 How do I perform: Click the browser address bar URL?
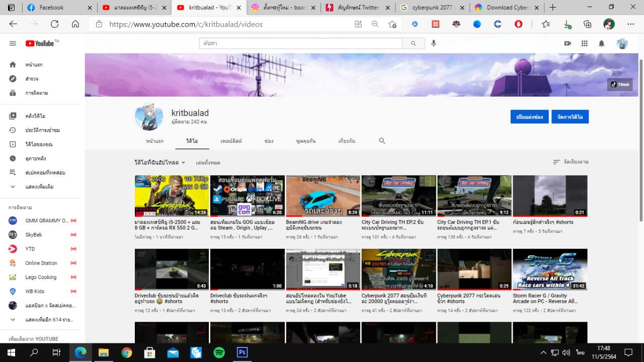[x=186, y=24]
